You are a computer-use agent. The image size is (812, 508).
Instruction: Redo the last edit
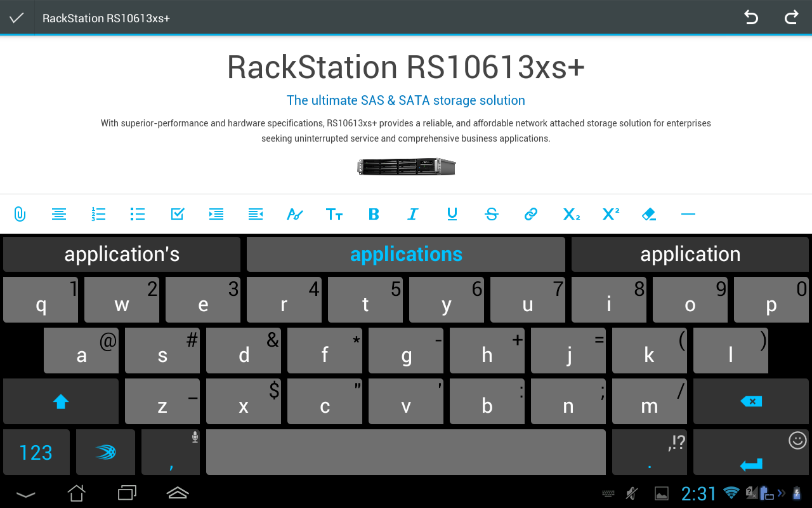pos(791,17)
